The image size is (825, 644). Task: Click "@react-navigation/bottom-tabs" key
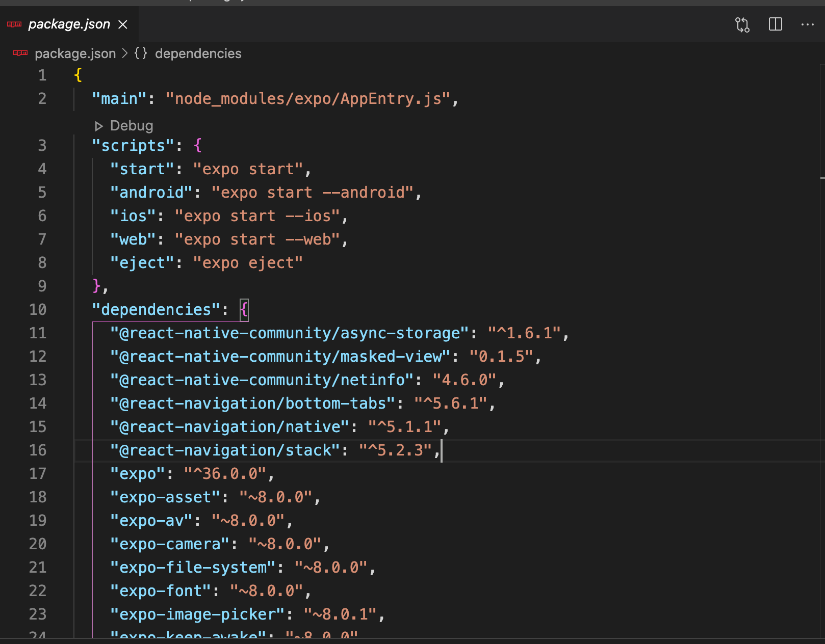(253, 403)
